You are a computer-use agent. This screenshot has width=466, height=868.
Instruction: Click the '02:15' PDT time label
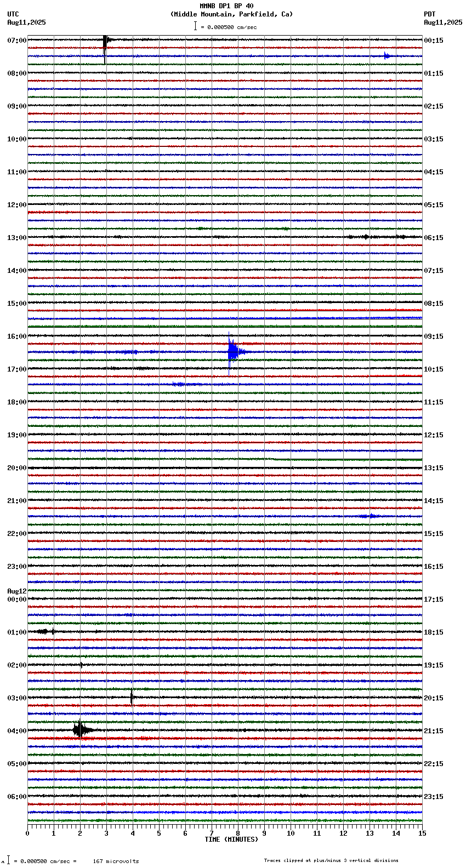434,106
